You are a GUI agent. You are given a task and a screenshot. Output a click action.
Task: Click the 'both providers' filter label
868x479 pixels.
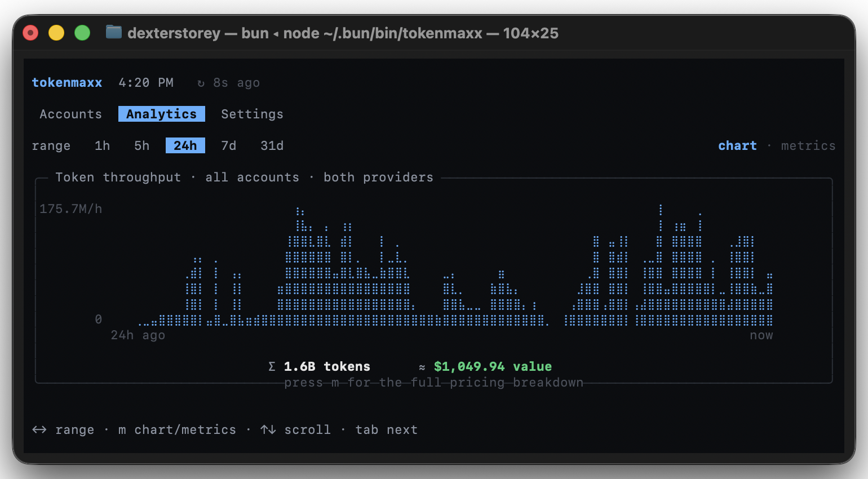tap(378, 177)
